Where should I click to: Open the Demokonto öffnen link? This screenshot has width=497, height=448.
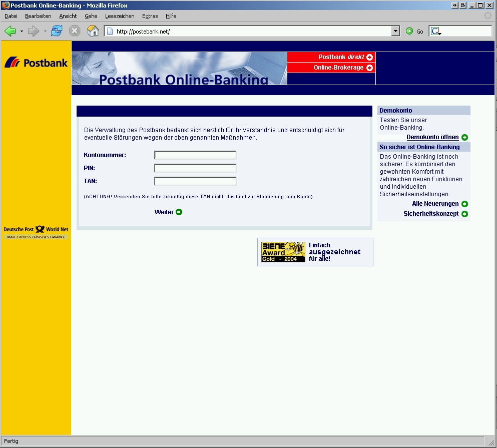[x=432, y=137]
